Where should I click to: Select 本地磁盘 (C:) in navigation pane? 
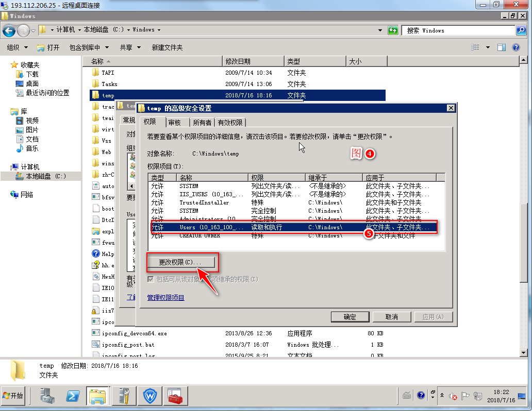coord(45,176)
